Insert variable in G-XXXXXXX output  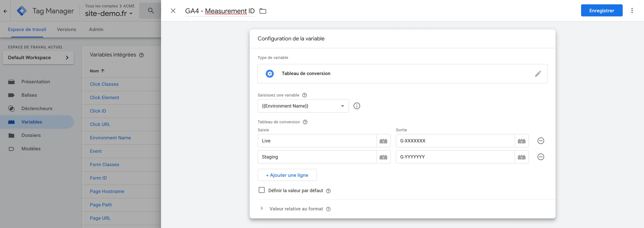coord(522,141)
